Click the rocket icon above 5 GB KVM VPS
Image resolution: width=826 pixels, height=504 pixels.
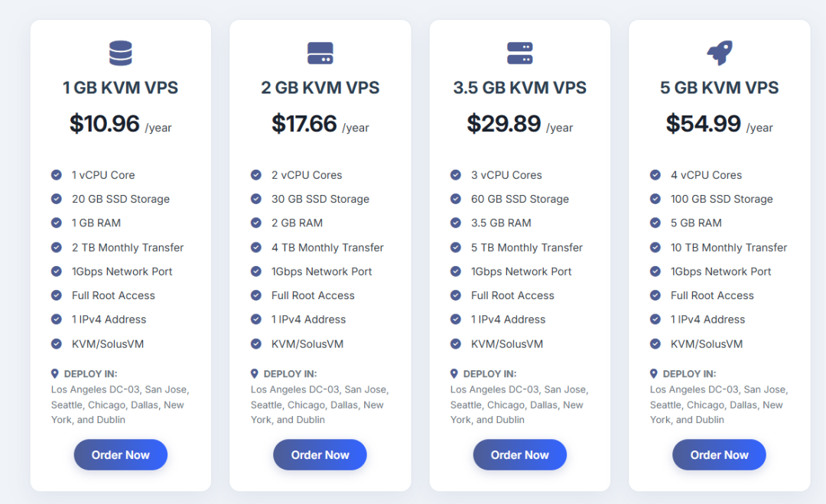point(720,53)
